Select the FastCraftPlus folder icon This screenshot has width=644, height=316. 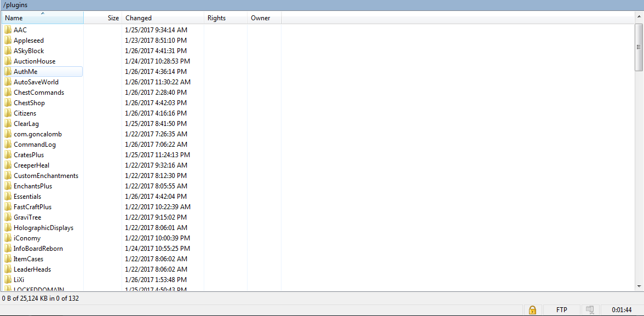click(x=8, y=207)
